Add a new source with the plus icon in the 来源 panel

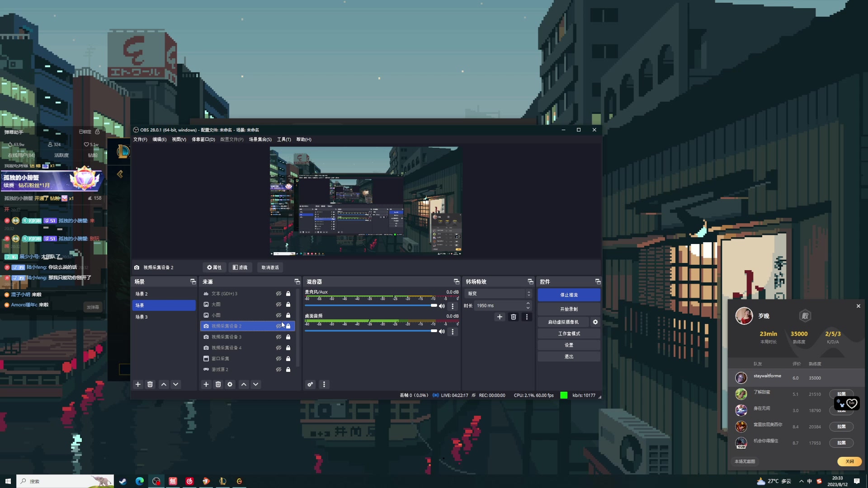pos(206,385)
